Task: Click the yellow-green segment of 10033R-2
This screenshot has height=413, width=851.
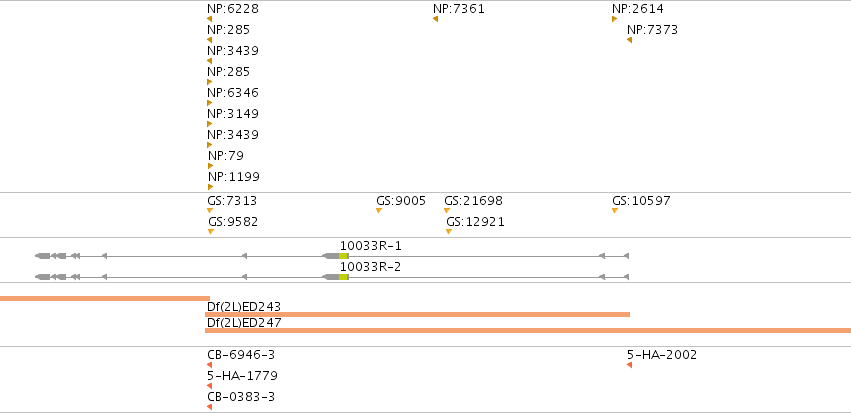Action: click(344, 277)
